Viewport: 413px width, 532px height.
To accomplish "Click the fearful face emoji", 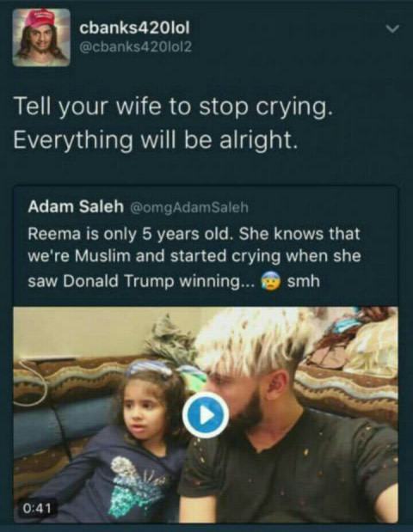I will pyautogui.click(x=271, y=282).
